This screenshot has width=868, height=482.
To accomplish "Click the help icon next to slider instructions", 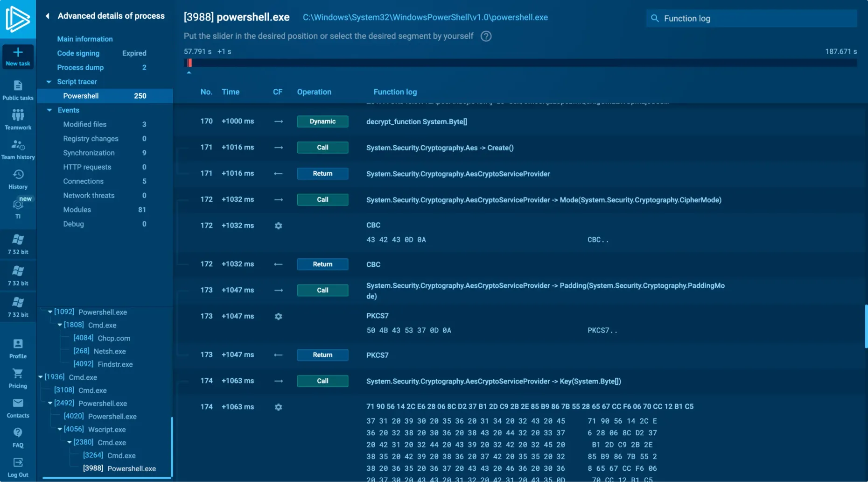I will coord(486,36).
